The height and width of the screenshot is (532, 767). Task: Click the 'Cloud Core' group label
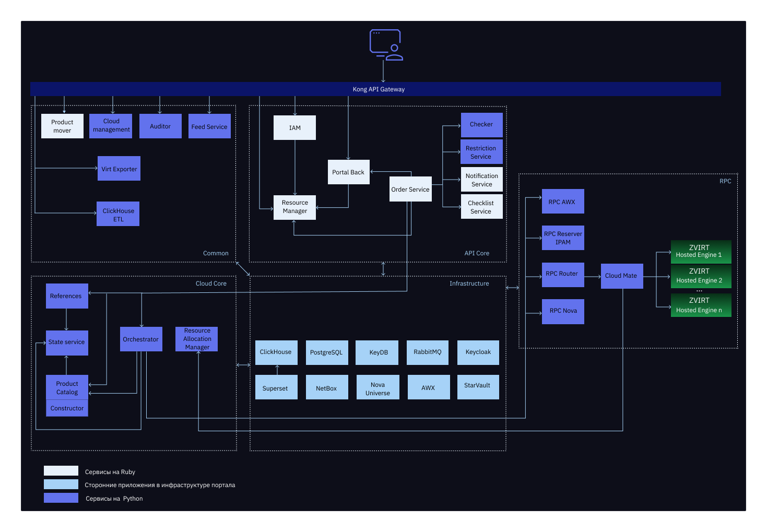211,283
